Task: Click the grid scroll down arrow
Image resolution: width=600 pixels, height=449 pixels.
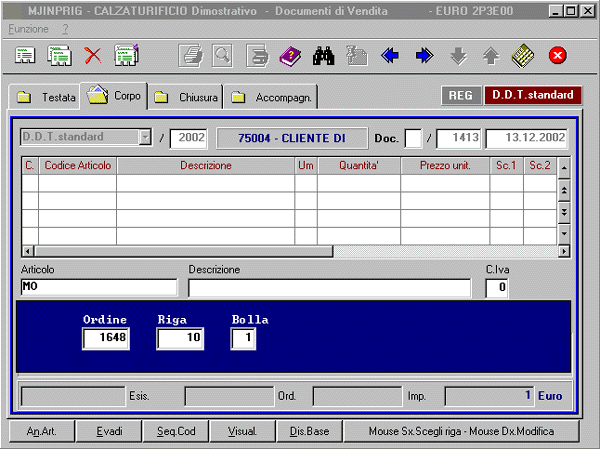Action: [x=564, y=233]
